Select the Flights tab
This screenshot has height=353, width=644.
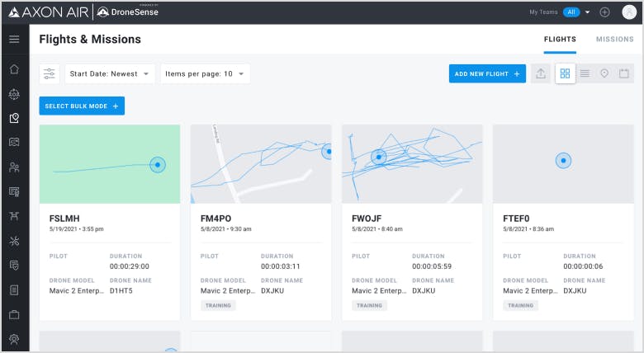560,39
